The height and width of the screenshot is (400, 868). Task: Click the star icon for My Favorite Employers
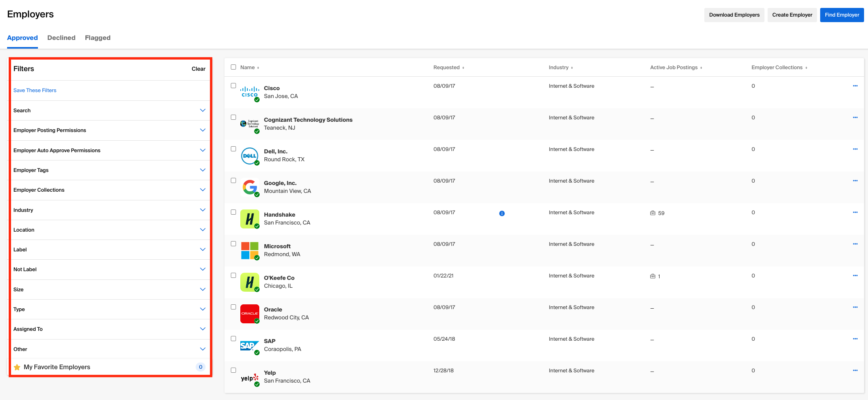tap(17, 367)
